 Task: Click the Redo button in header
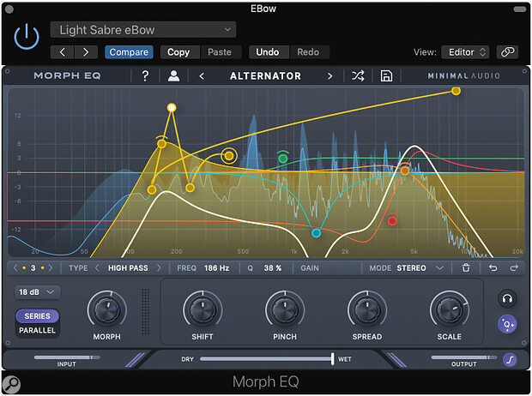tap(308, 52)
